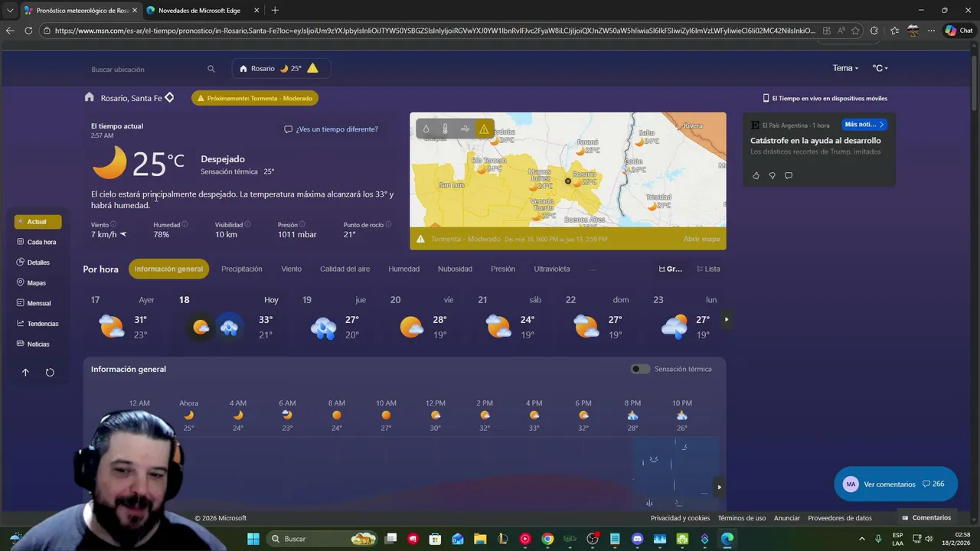980x551 pixels.
Task: Switch forecast to Lista view
Action: (x=708, y=269)
